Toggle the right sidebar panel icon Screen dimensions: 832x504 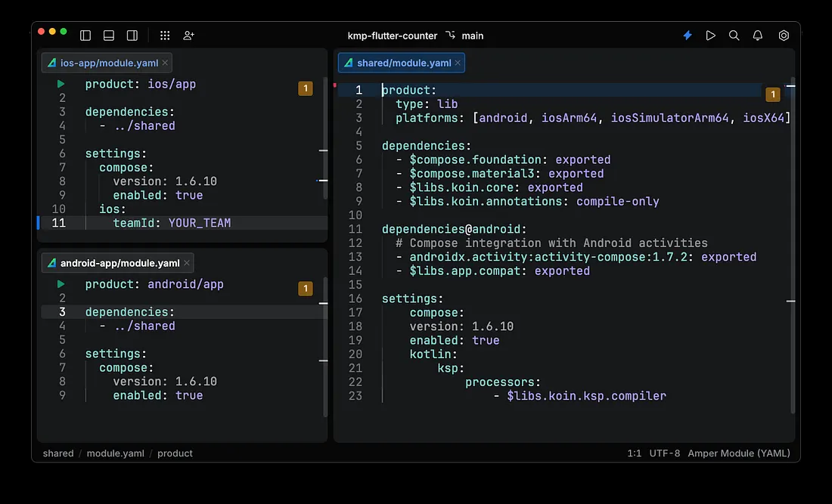point(132,36)
